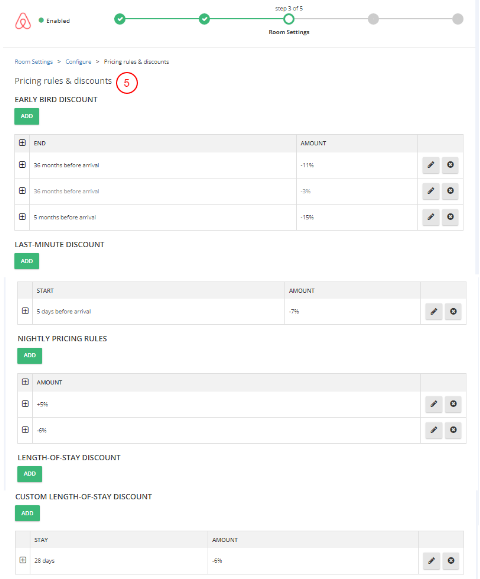Click the Airbnb logo
Screen dimensions: 480x579
coord(23,21)
